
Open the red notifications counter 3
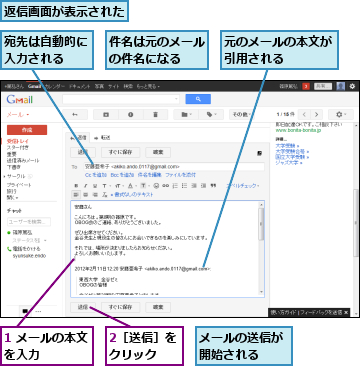pos(306,87)
